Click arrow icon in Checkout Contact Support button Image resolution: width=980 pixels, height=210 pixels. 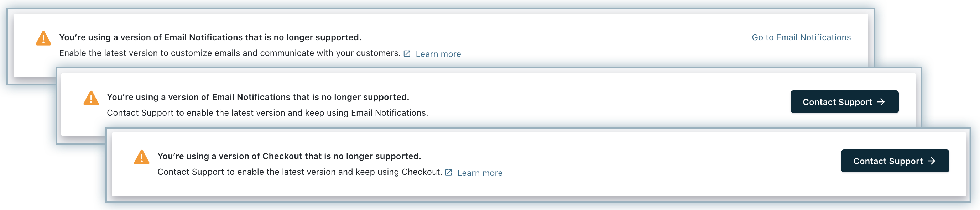931,161
